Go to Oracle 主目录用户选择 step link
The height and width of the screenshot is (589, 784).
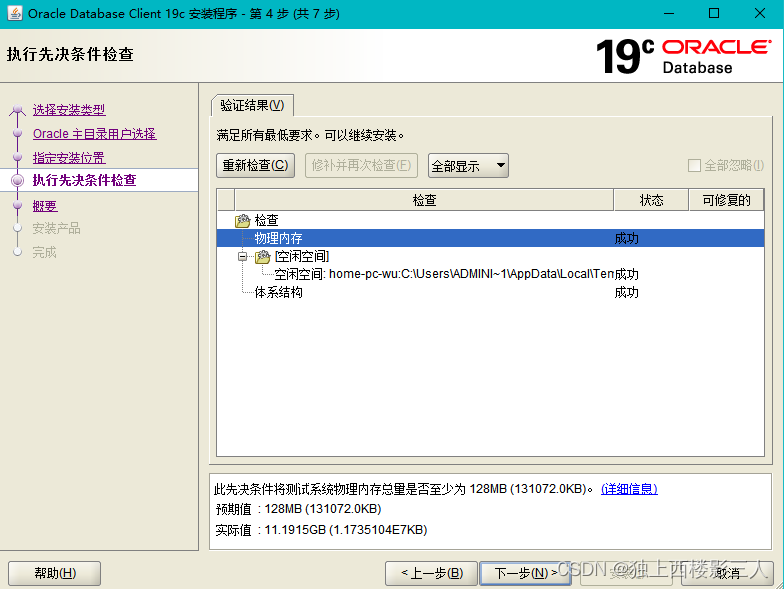tap(94, 134)
